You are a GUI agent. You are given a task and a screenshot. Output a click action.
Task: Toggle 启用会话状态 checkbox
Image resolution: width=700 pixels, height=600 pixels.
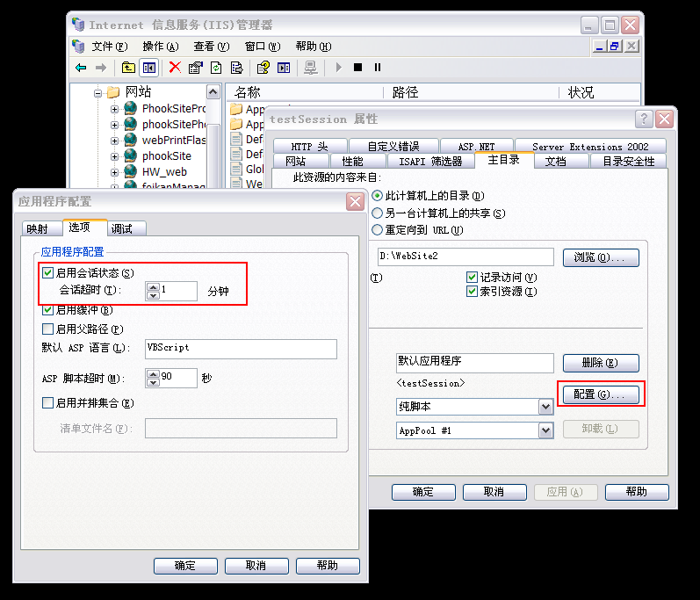(47, 273)
